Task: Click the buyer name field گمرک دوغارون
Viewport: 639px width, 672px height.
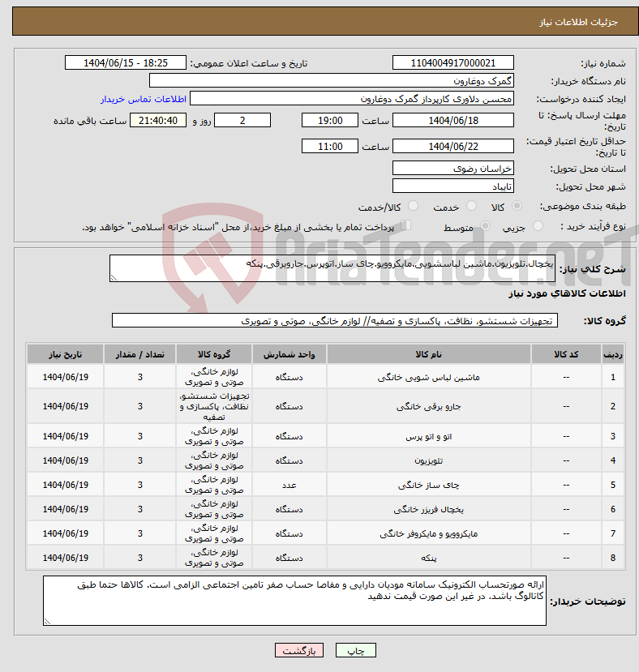Action: 331,80
